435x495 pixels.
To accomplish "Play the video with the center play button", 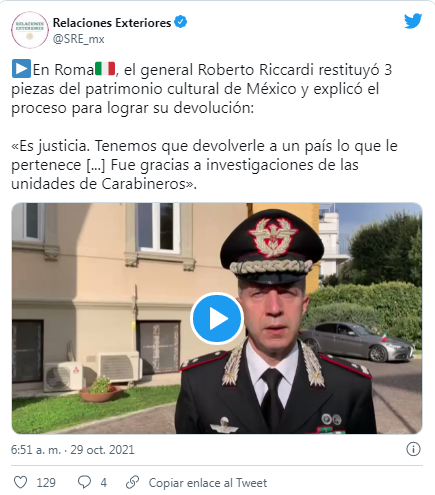I will 217,318.
